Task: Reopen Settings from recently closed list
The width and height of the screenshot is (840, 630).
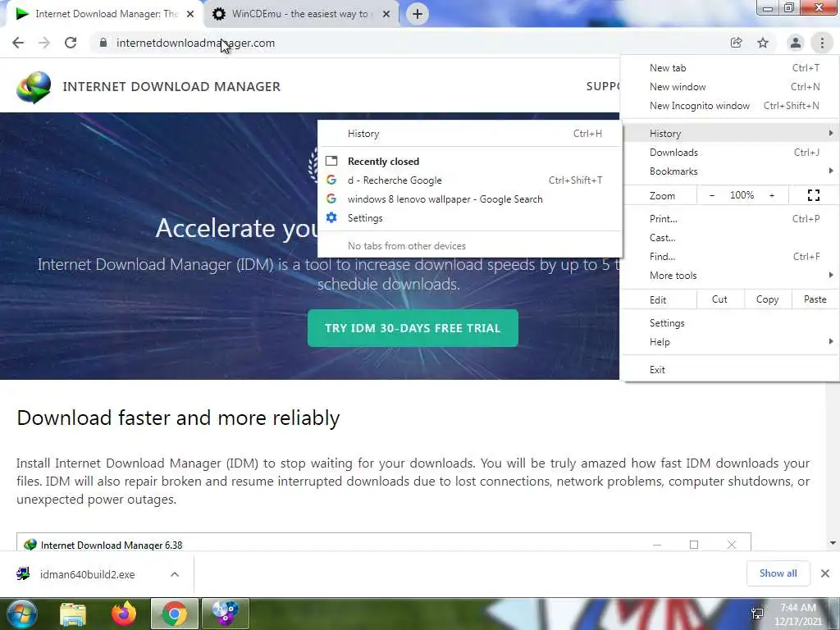Action: point(470,218)
